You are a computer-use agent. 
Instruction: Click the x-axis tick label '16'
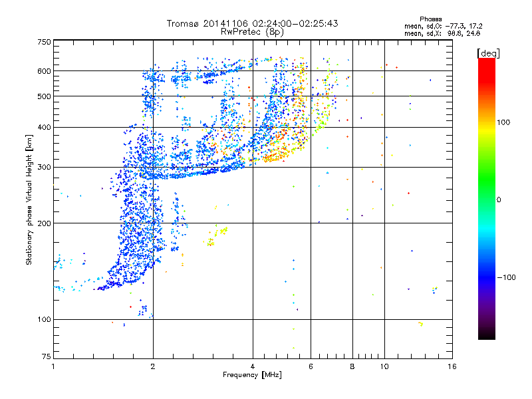pyautogui.click(x=452, y=366)
